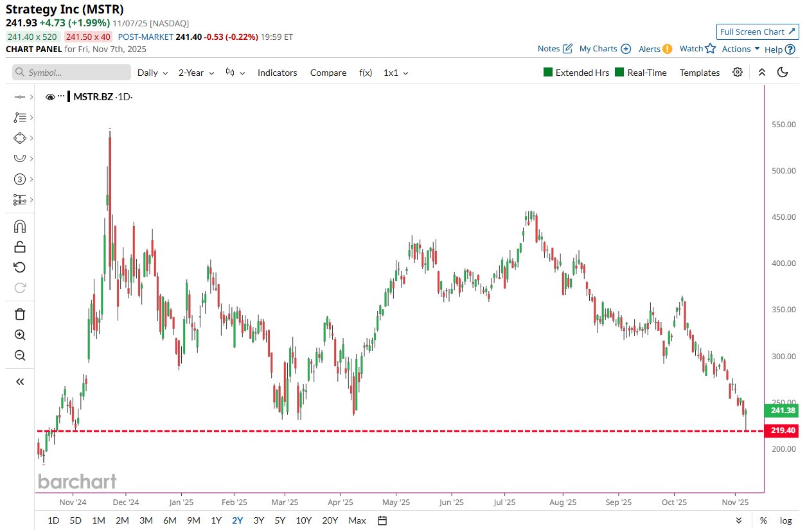Click the undo arrow icon
The width and height of the screenshot is (807, 532).
pyautogui.click(x=19, y=267)
